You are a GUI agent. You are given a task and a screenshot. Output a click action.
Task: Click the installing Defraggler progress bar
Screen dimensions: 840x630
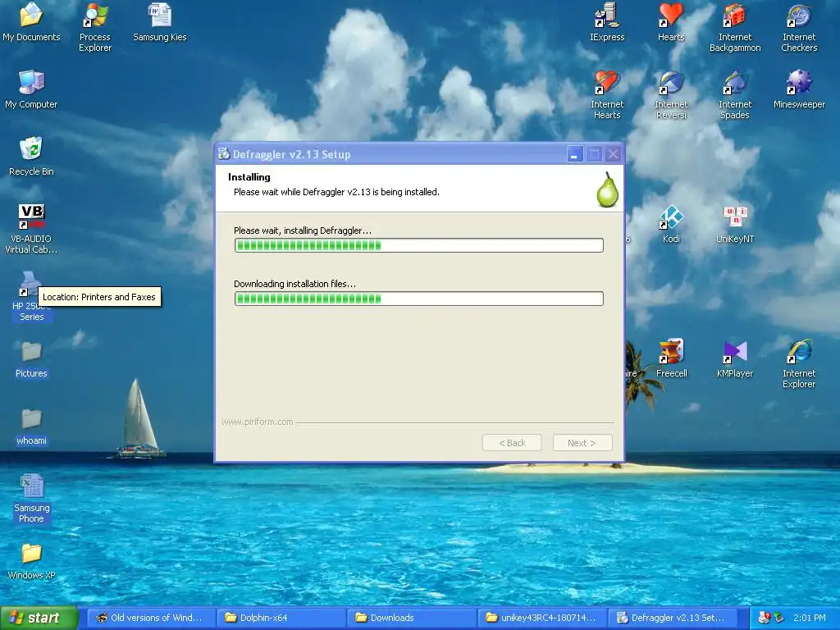click(x=419, y=245)
